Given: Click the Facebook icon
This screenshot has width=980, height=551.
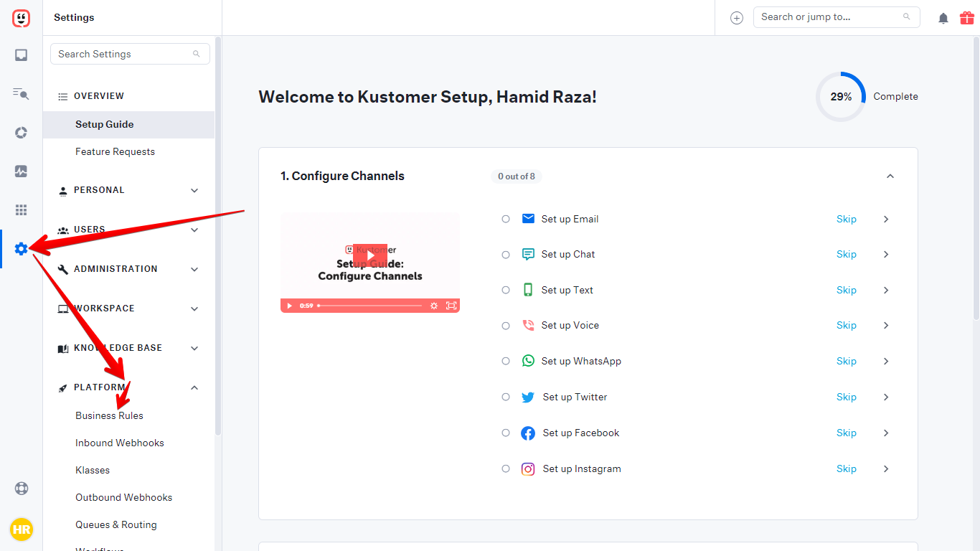Looking at the screenshot, I should 528,433.
